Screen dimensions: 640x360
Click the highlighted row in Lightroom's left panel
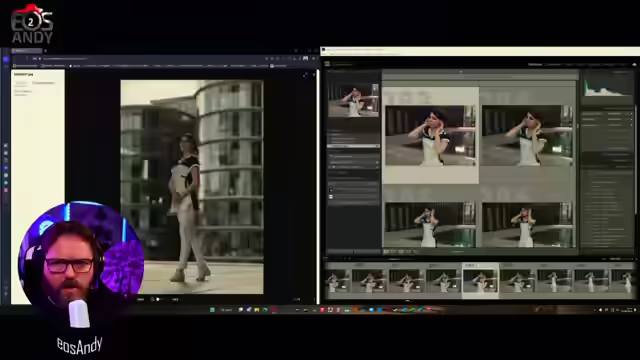(x=353, y=146)
